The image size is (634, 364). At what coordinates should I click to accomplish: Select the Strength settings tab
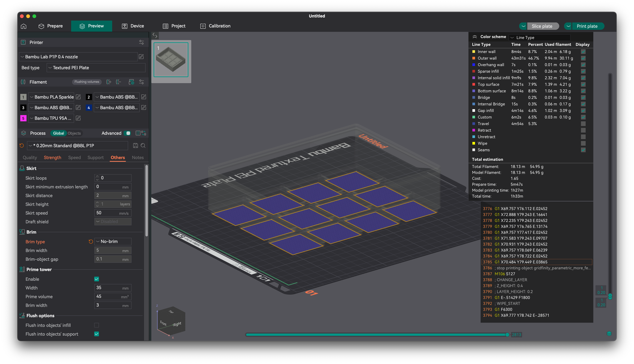coord(53,158)
